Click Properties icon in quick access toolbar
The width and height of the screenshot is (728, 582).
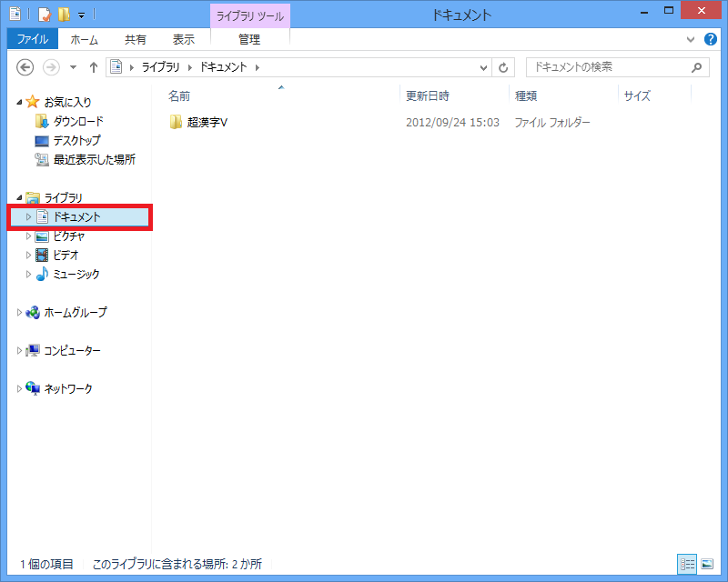(43, 14)
